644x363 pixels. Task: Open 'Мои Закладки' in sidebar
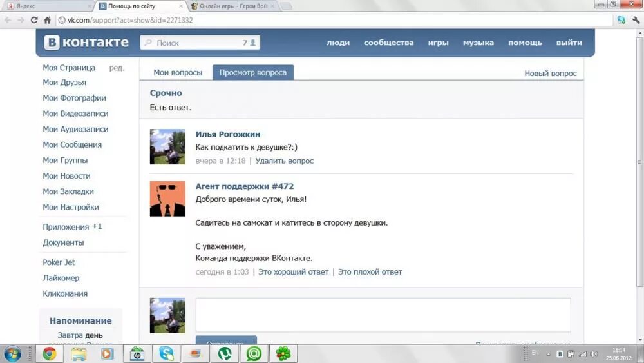[x=68, y=191]
